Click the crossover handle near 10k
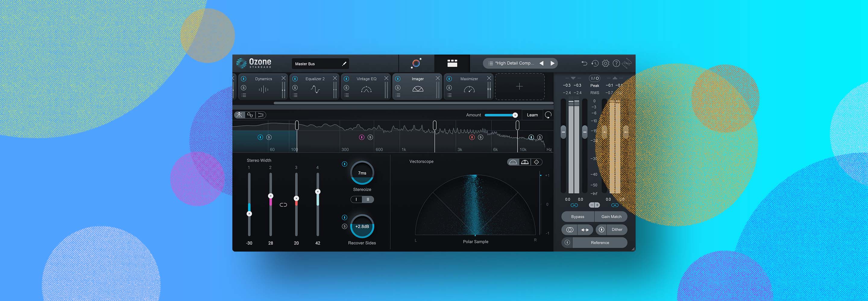Viewport: 868px width, 301px height. coord(517,125)
